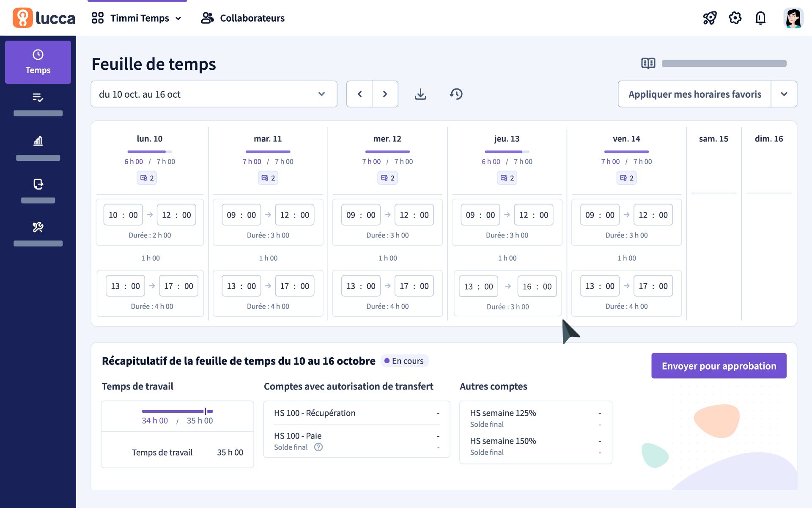Open the notifications bell
This screenshot has height=508, width=812.
(x=760, y=18)
